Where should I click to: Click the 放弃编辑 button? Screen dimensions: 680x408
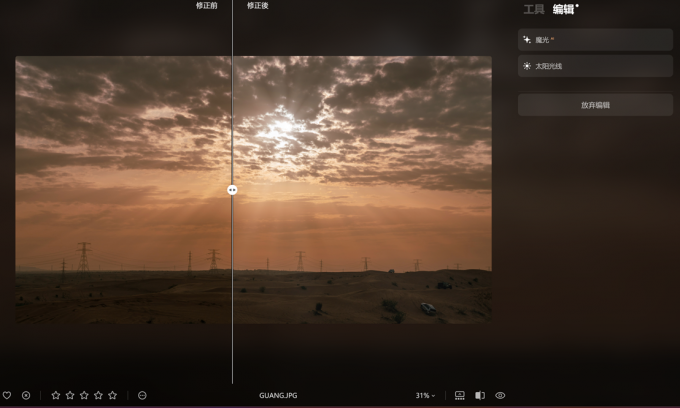(595, 105)
